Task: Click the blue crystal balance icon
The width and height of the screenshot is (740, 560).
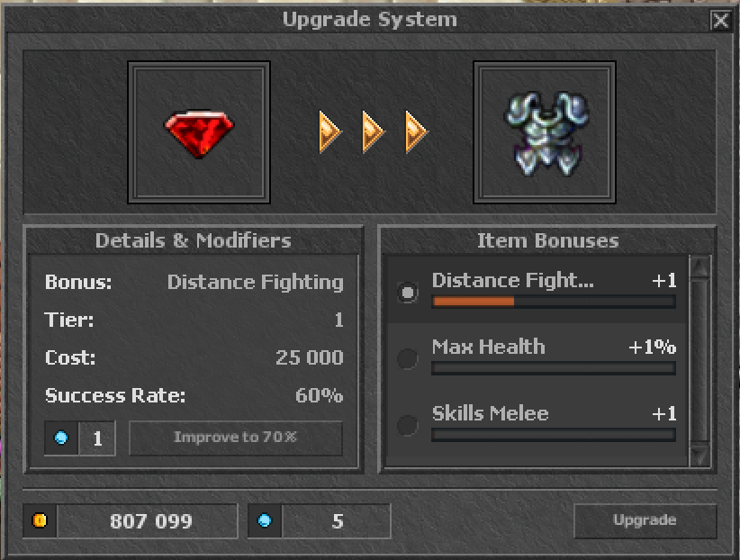Action: point(265,520)
